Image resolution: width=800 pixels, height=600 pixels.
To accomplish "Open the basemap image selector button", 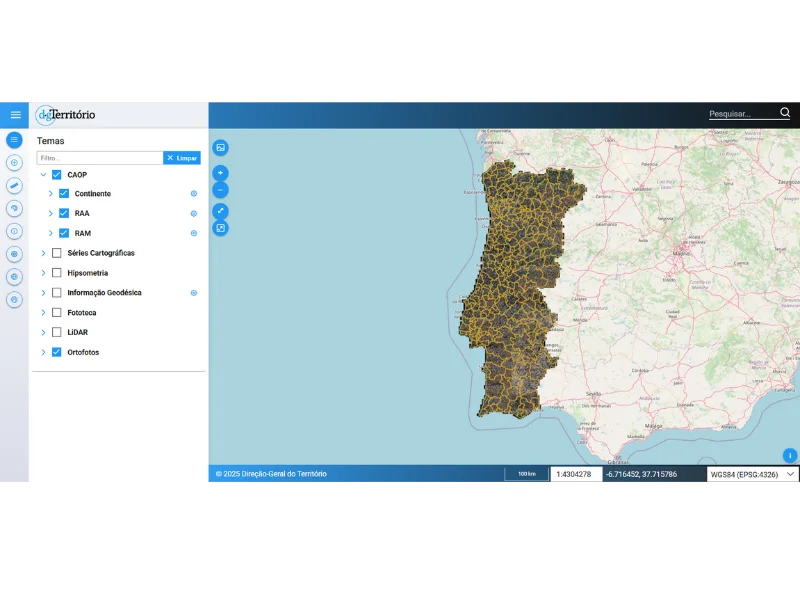I will click(x=220, y=147).
